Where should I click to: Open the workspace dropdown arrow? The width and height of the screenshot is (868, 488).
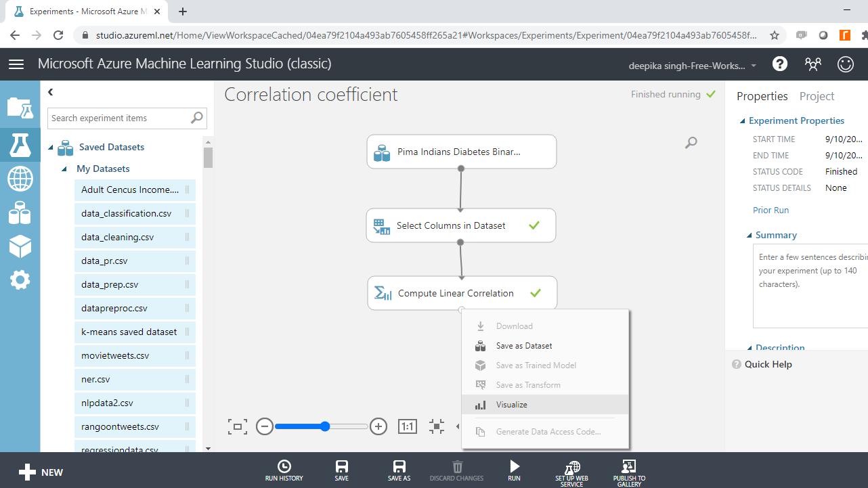[754, 66]
